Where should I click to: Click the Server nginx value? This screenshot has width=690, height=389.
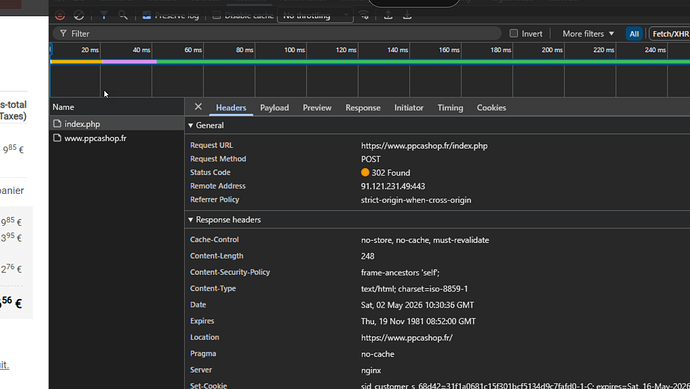371,371
